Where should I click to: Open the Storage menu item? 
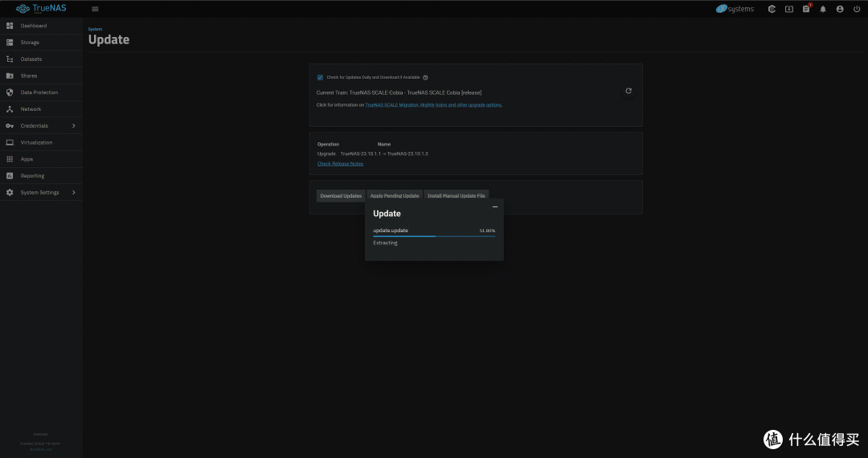tap(41, 42)
